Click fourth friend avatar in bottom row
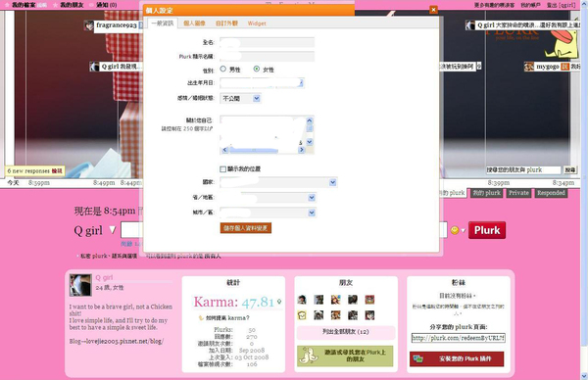The image size is (588, 380). coord(353,315)
